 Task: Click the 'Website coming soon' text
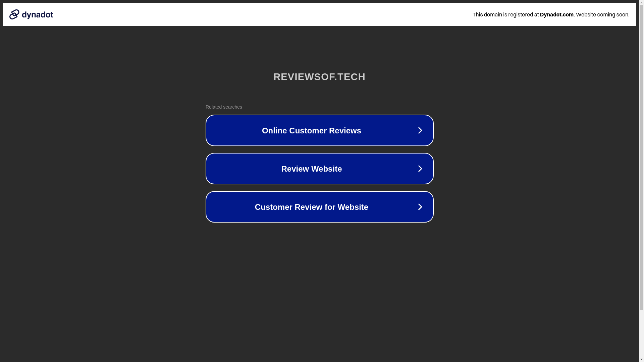point(602,14)
